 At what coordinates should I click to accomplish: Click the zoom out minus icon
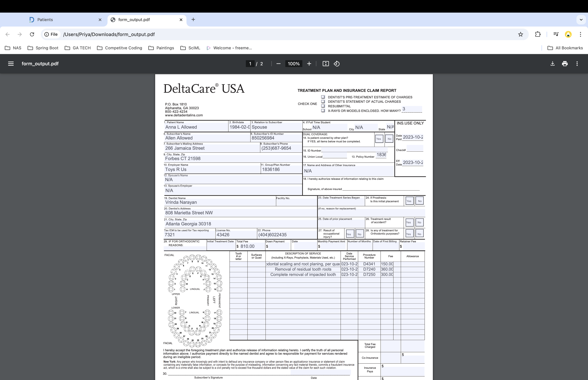279,64
